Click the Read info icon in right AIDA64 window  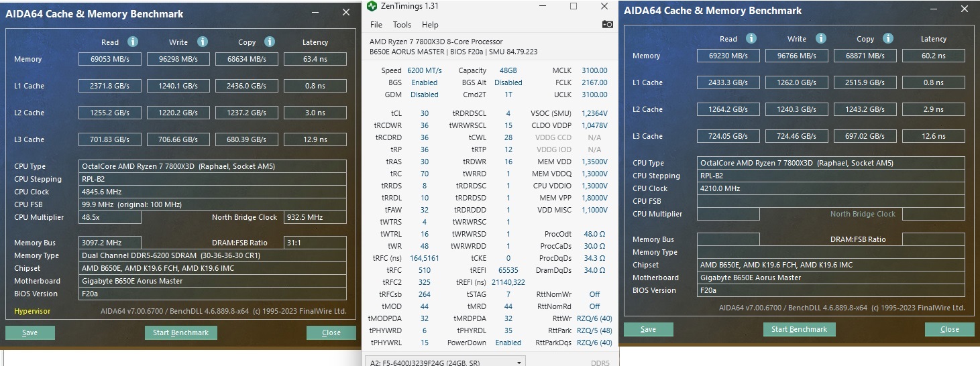pyautogui.click(x=751, y=38)
